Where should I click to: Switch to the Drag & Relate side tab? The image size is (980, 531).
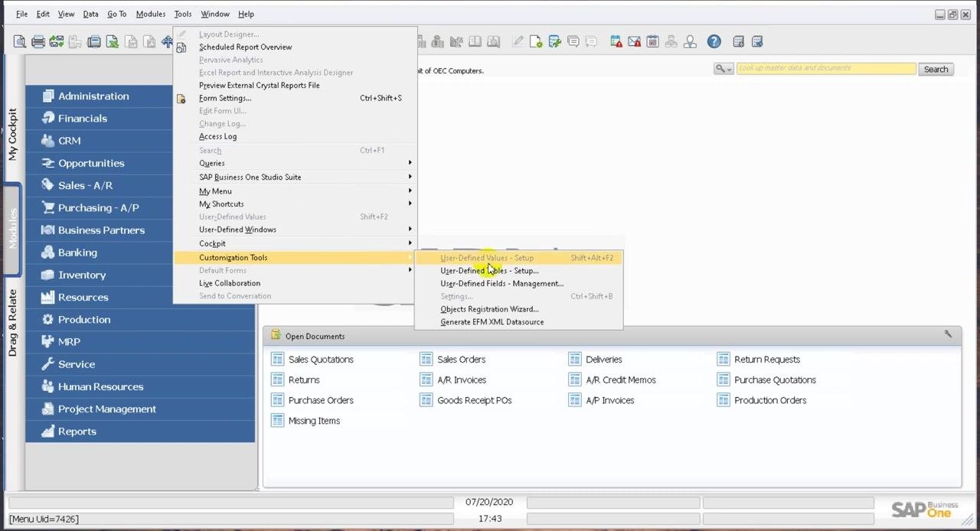[x=12, y=322]
